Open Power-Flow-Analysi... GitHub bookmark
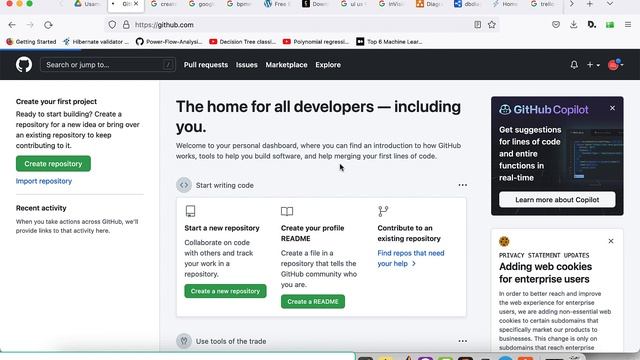Screen dimensions: 640x360 click(169, 42)
